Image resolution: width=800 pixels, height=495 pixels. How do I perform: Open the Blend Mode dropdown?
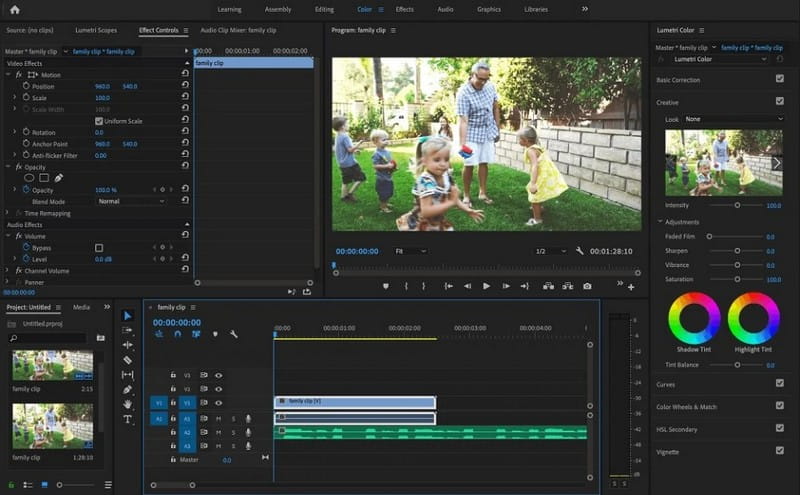click(131, 201)
